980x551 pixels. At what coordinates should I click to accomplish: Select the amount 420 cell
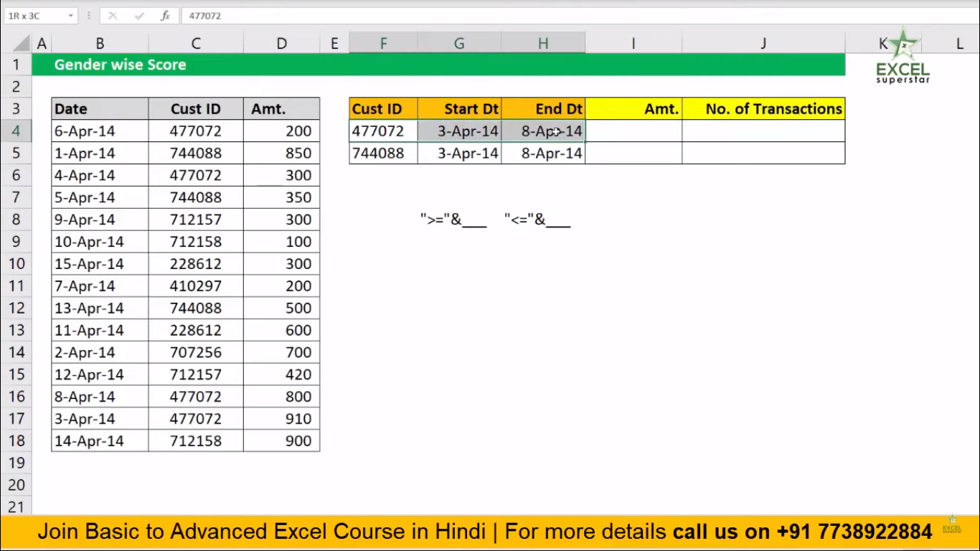281,375
